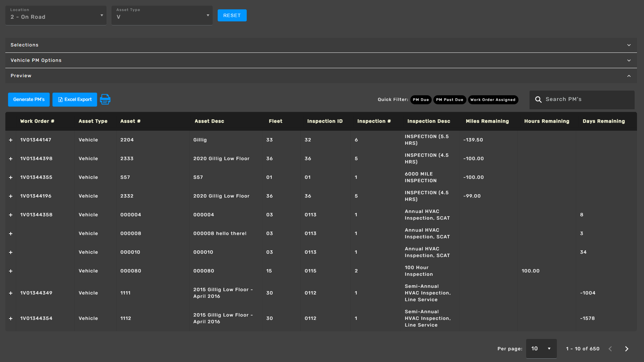Click the previous page arrow
Screen dimensions: 644x362
point(610,349)
